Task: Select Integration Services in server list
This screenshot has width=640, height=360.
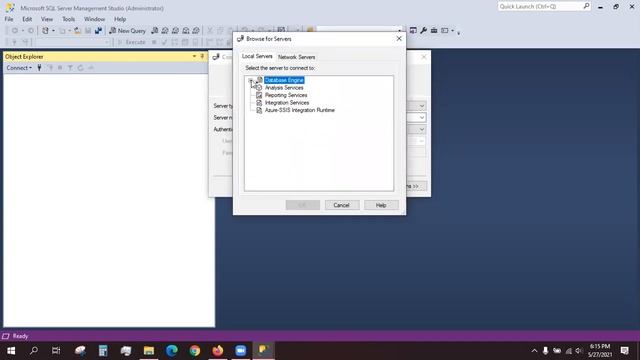Action: pos(287,103)
